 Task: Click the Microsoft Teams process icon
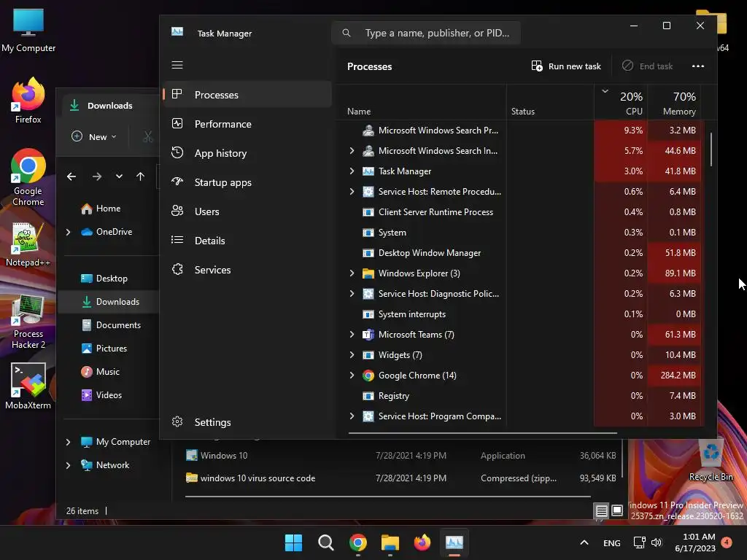368,334
